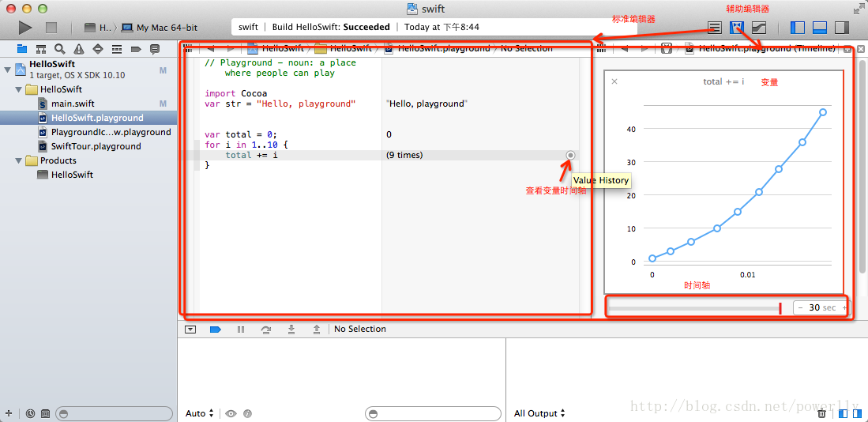Click HelloSwift project in jump bar

[x=276, y=49]
